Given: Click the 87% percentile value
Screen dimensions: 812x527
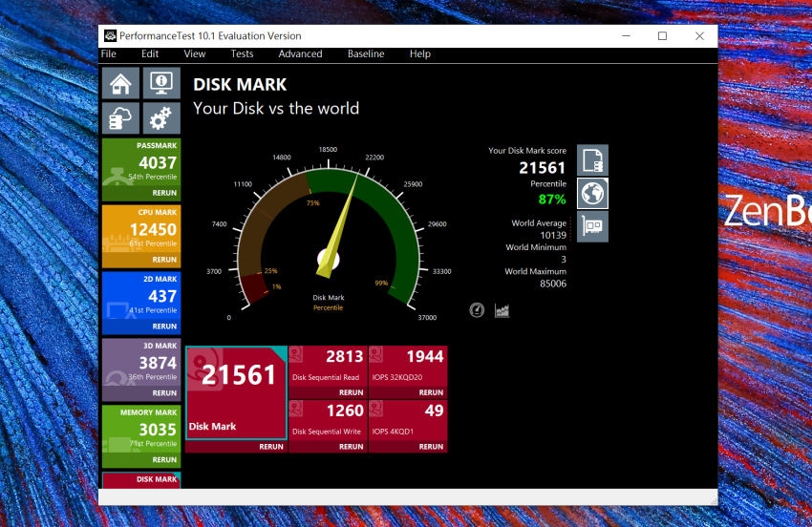Looking at the screenshot, I should tap(552, 200).
